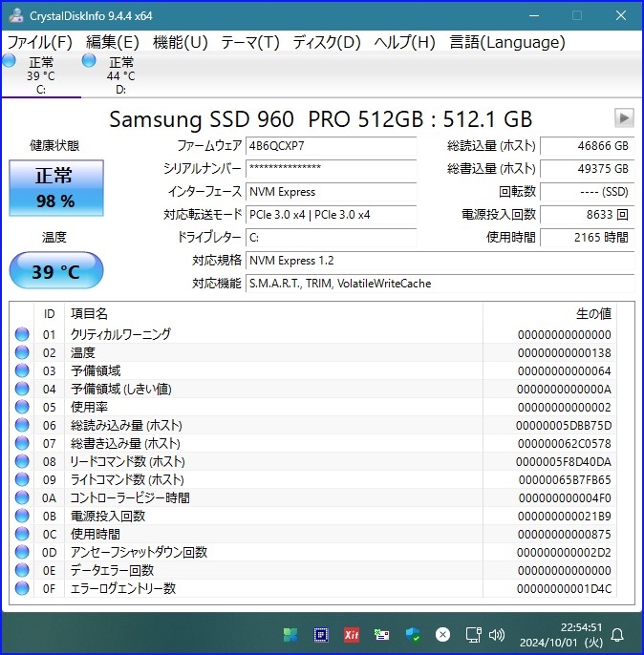Click the ID column header
The height and width of the screenshot is (655, 644).
[49, 314]
